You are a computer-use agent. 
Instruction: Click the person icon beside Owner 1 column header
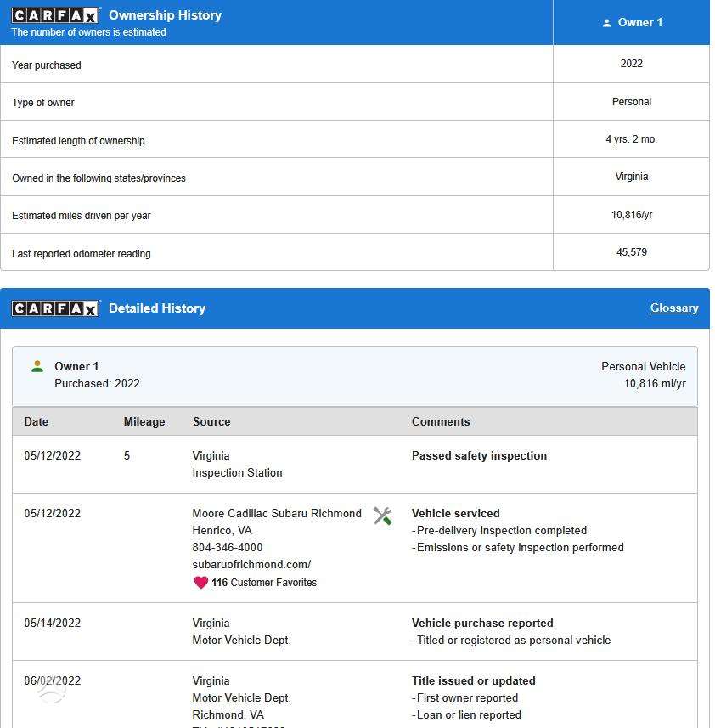coord(606,23)
